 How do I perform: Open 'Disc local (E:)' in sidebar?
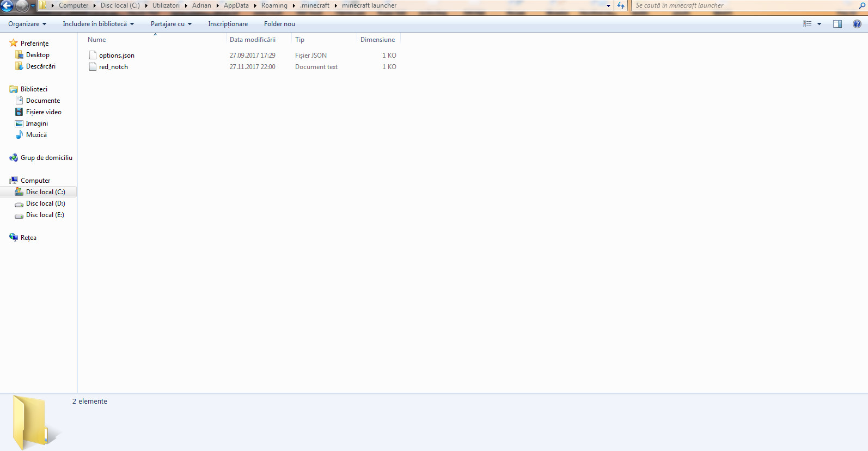45,215
